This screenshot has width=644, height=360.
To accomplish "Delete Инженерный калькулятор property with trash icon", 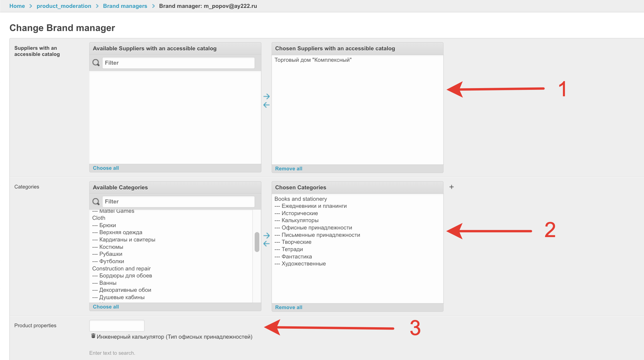I will (93, 336).
